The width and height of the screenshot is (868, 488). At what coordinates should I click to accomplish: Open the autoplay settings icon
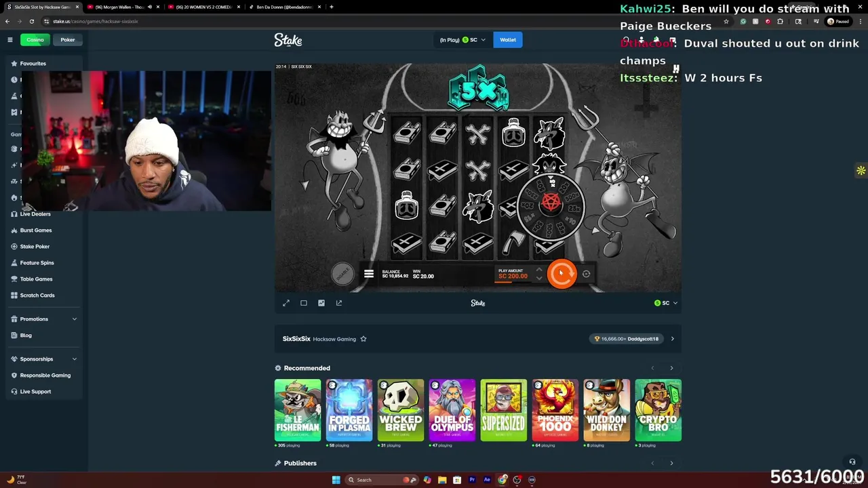tap(586, 274)
